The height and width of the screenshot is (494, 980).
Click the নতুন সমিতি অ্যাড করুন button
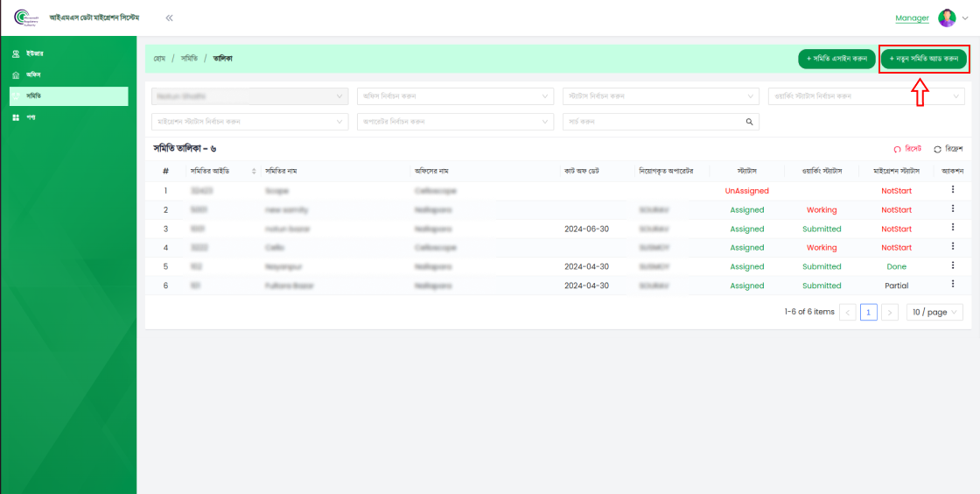[x=923, y=59]
